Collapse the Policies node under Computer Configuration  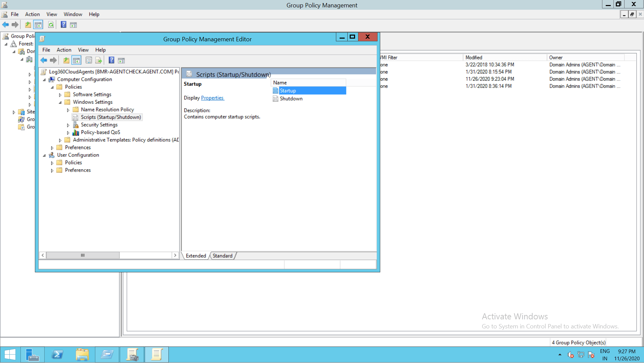point(52,87)
